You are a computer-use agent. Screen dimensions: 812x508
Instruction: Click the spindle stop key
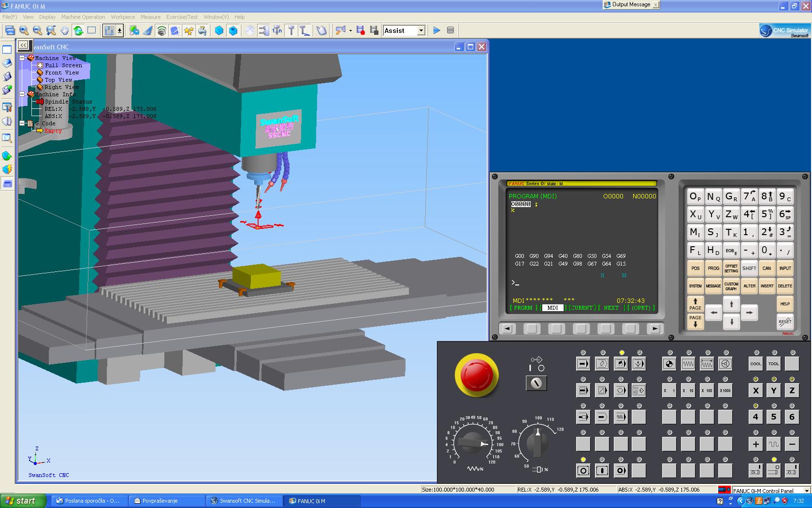point(774,470)
